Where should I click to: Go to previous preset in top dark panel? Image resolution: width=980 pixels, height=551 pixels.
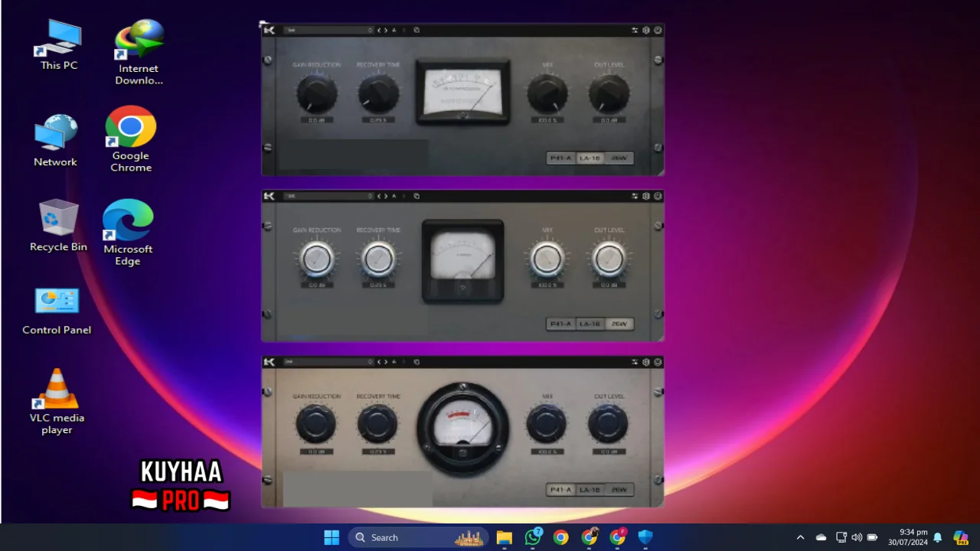tap(379, 30)
